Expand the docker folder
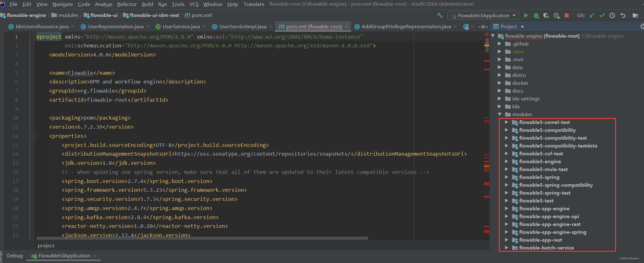 point(499,83)
